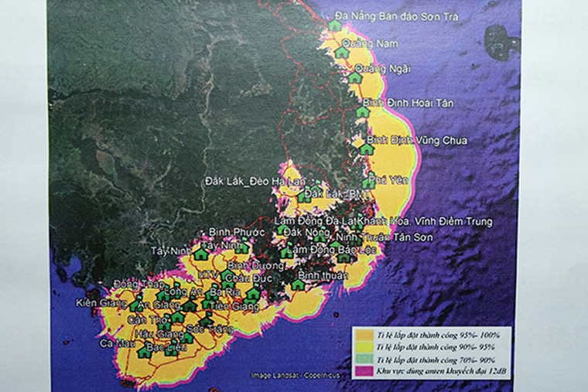Click the Đắk Lắk_BMT station icon
Image resolution: width=588 pixels, height=392 pixels.
(304, 196)
